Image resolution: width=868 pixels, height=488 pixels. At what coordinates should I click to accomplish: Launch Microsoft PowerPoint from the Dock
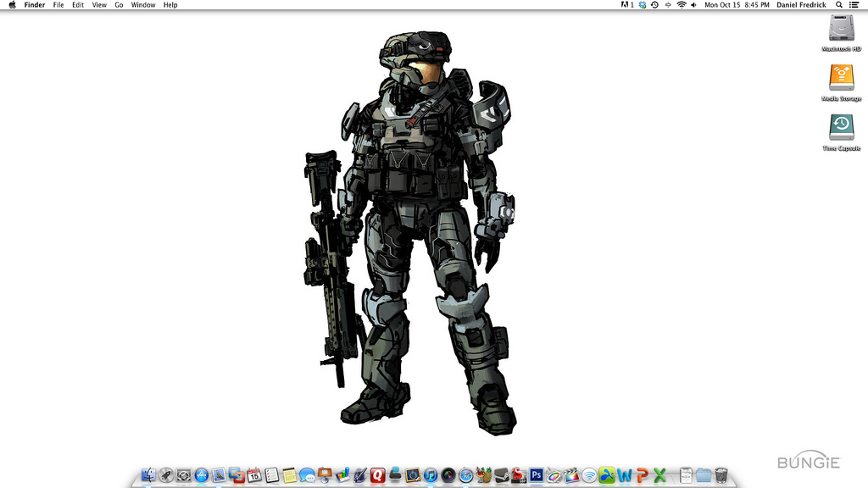pos(643,474)
